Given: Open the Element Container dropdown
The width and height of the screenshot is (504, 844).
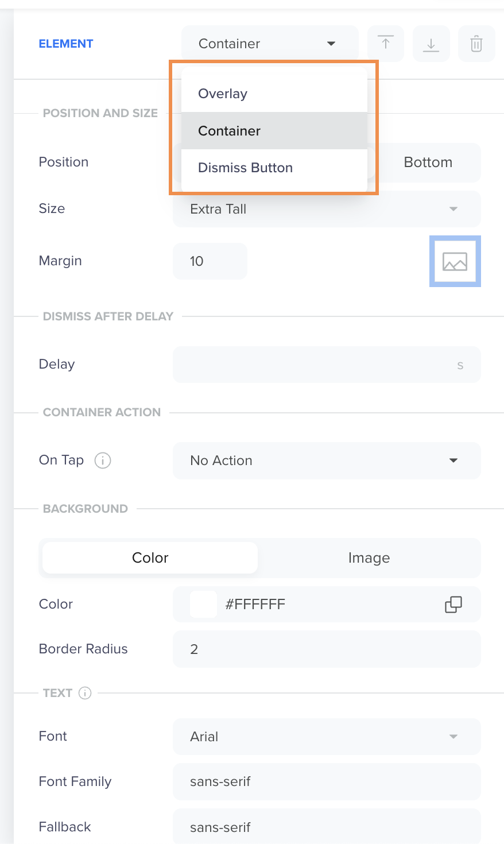Looking at the screenshot, I should click(270, 44).
